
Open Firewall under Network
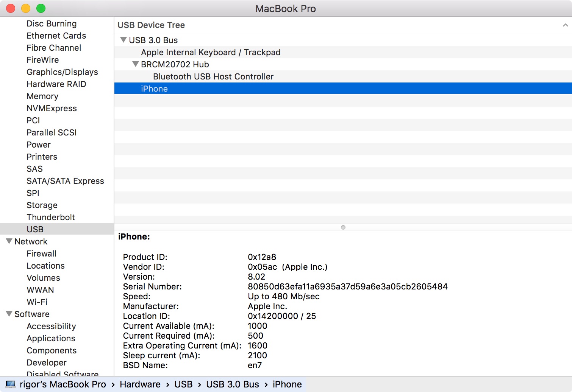41,254
